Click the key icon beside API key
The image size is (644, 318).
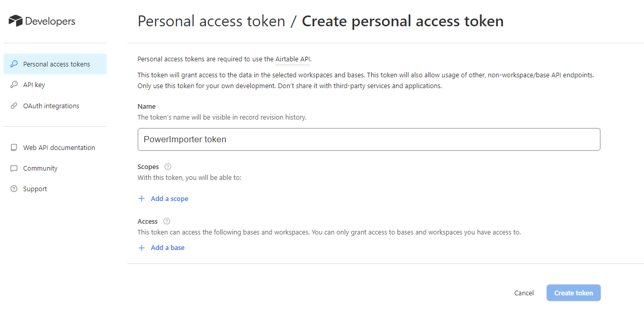14,85
